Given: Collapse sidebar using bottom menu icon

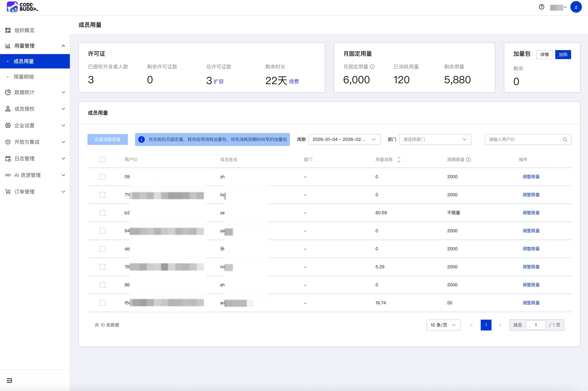Looking at the screenshot, I should coord(9,380).
